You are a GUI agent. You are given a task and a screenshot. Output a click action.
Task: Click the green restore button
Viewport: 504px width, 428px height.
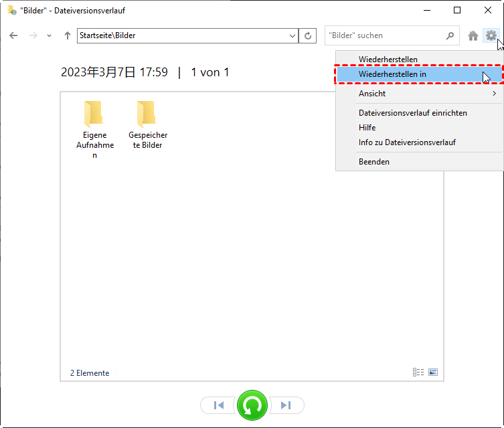(x=252, y=405)
